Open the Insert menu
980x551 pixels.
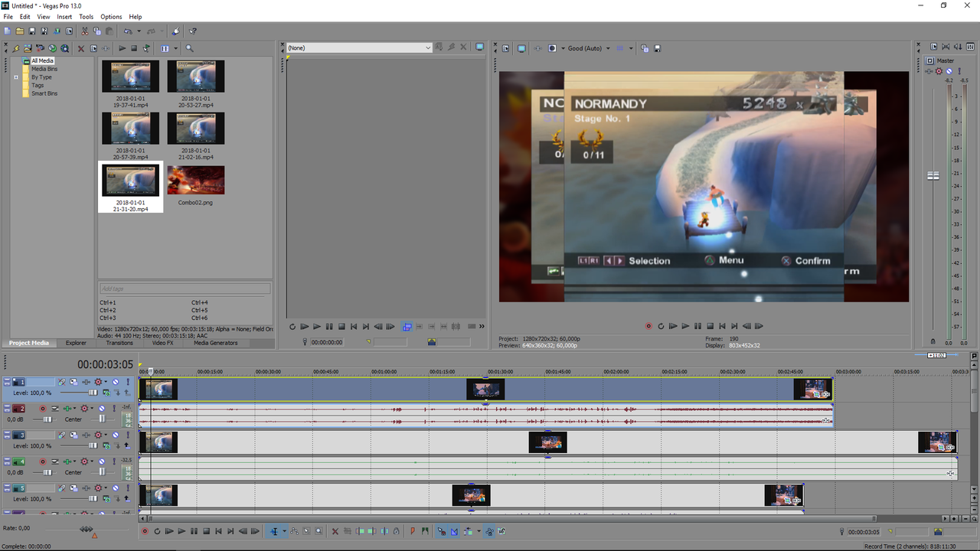(x=64, y=17)
